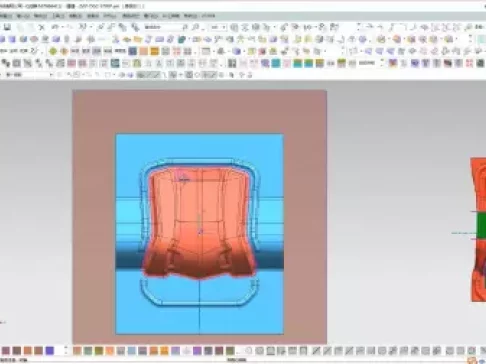
Task: Select the light orange swatch in bottom palette
Action: click(110, 350)
